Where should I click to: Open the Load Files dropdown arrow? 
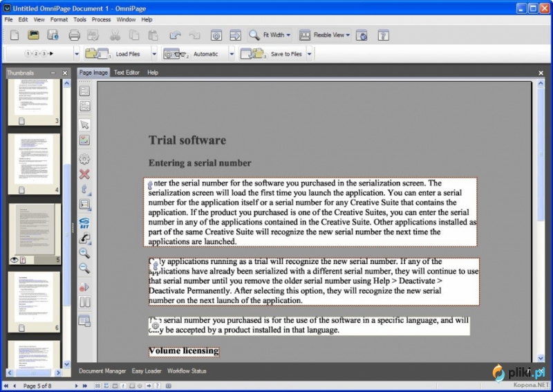pos(154,54)
